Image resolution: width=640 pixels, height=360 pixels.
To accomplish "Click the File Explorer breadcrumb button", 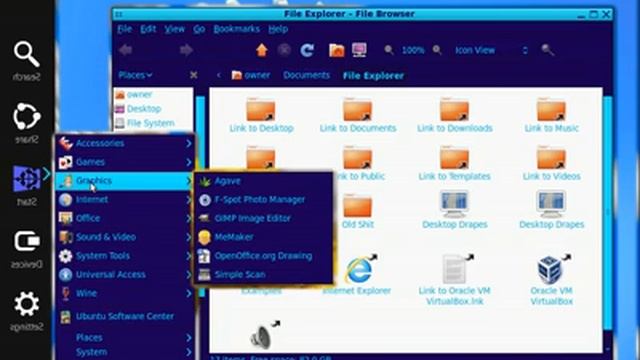I will point(373,76).
